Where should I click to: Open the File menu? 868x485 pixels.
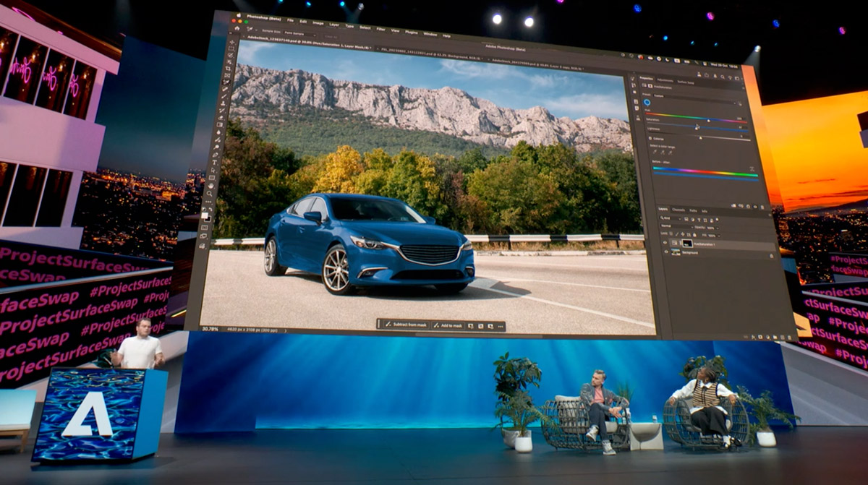click(x=290, y=20)
